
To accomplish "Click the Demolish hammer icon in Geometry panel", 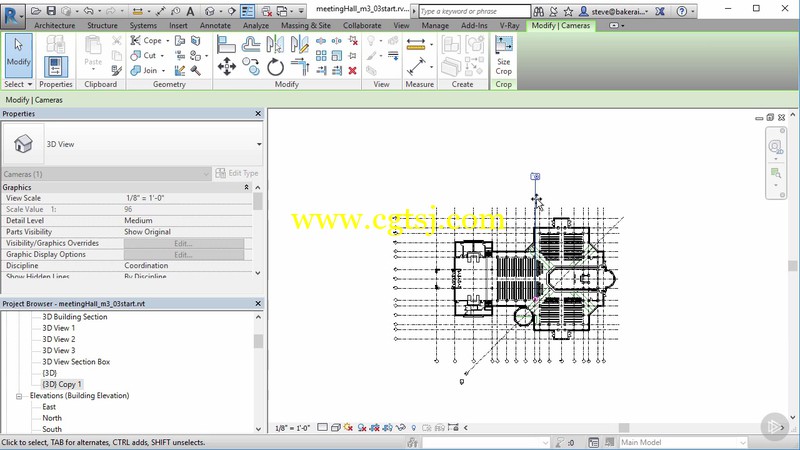I will click(195, 70).
